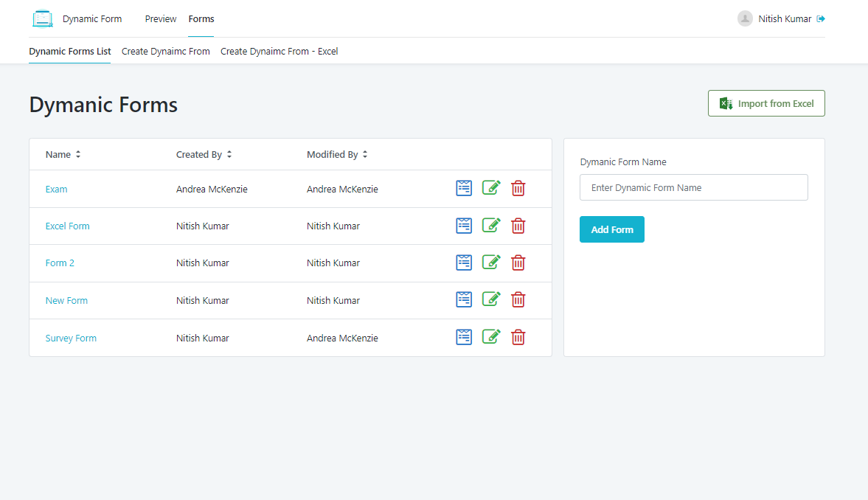Edit New Form with the green pencil icon
Image resolution: width=868 pixels, height=500 pixels.
tap(491, 299)
